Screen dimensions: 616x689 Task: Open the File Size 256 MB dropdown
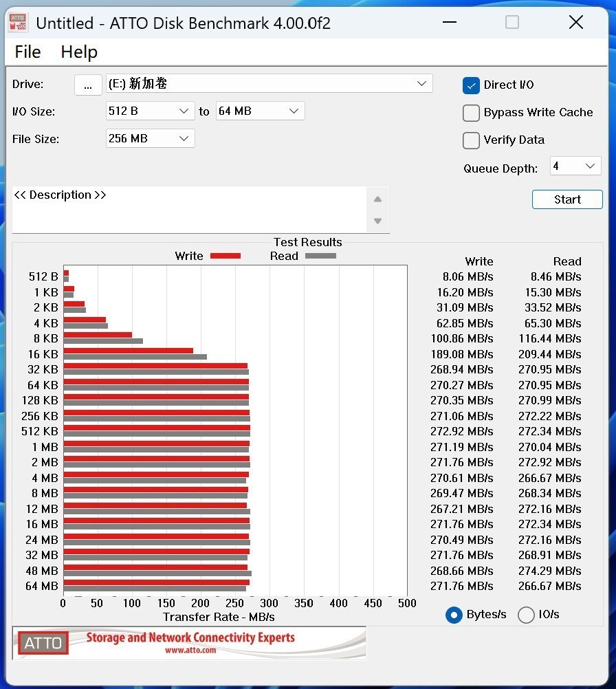point(150,138)
